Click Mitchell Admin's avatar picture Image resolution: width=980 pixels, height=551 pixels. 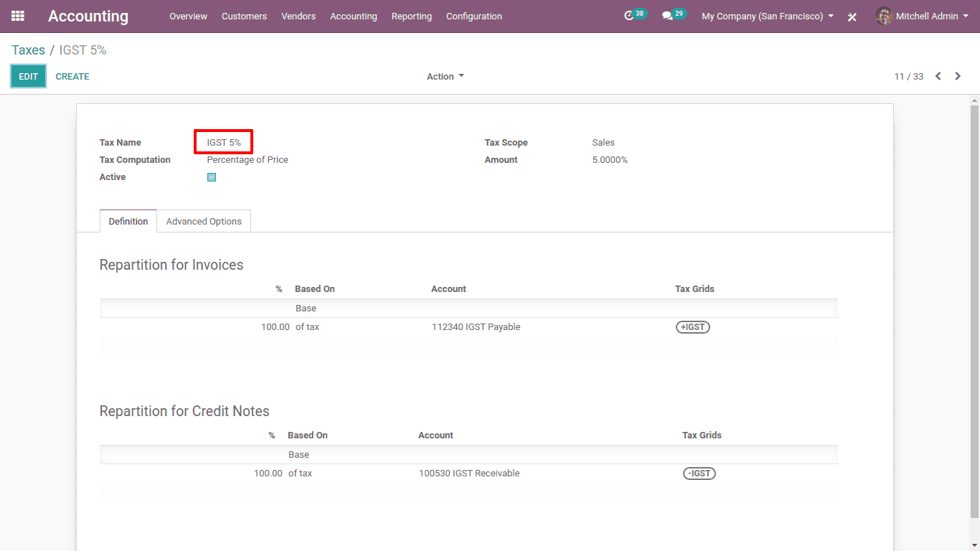click(x=885, y=16)
